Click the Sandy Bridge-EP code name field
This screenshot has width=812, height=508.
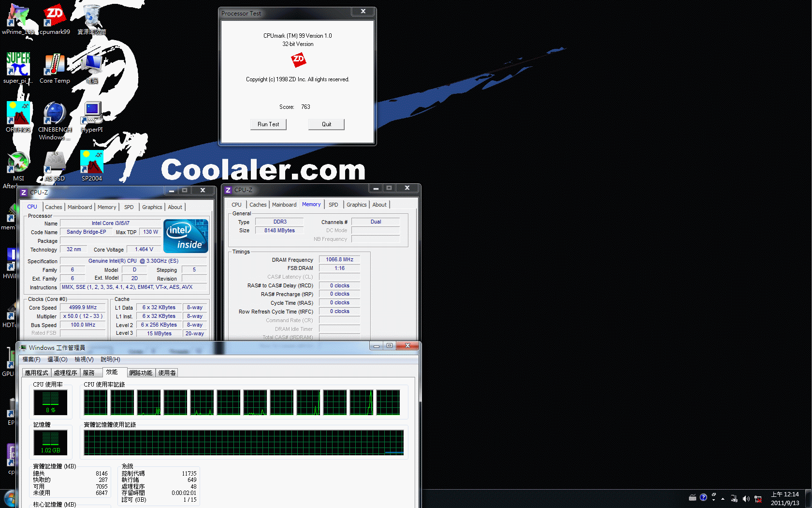[86, 232]
